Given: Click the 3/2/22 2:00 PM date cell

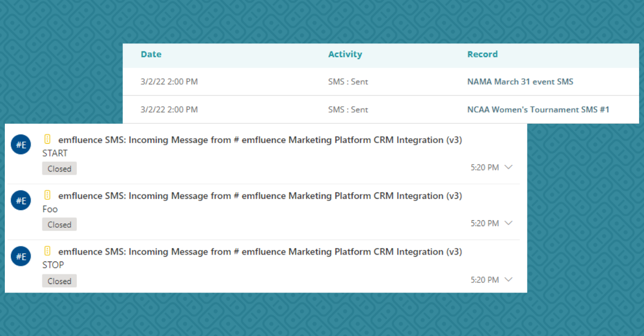Looking at the screenshot, I should tap(170, 81).
